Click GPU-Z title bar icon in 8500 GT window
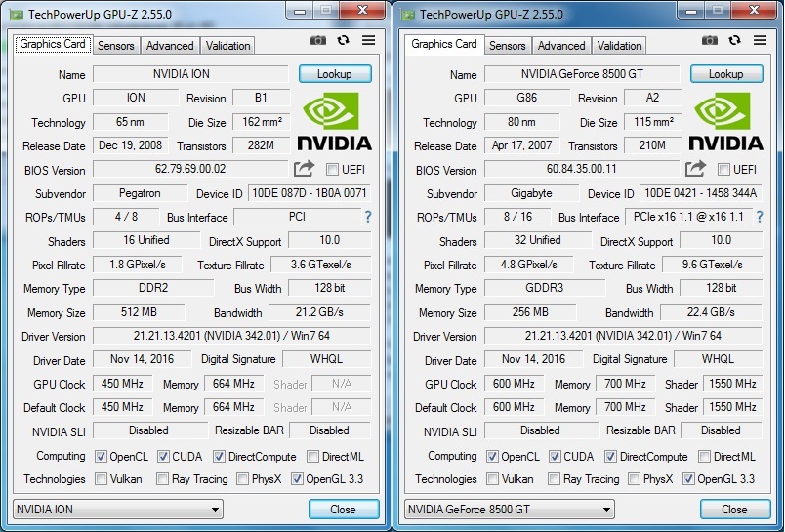The height and width of the screenshot is (532, 785). point(408,15)
